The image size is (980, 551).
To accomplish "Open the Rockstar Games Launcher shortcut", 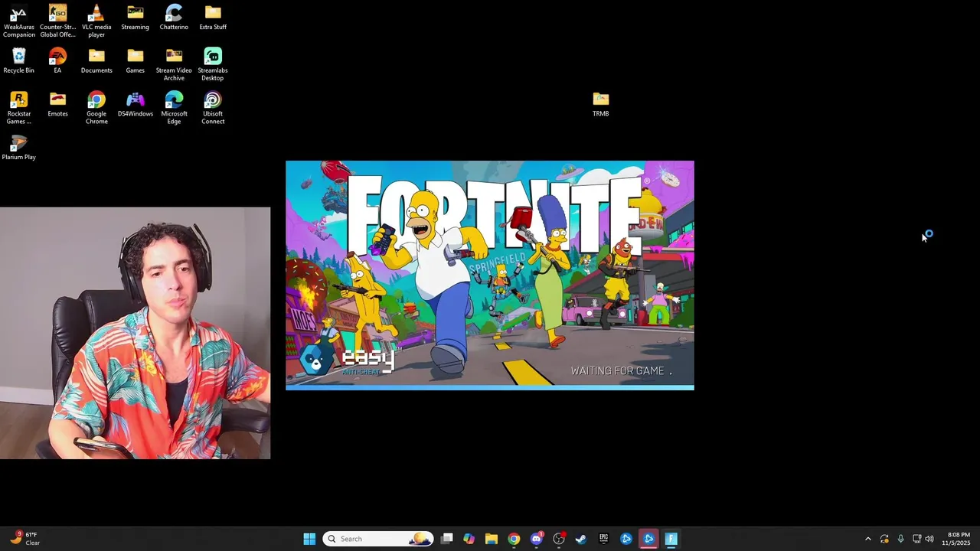I will tap(18, 109).
